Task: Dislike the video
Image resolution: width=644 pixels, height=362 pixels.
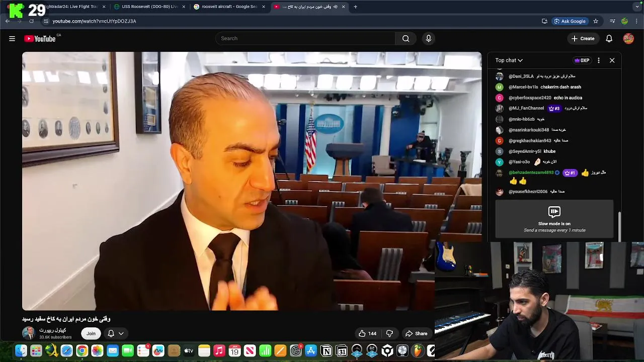Action: [389, 333]
